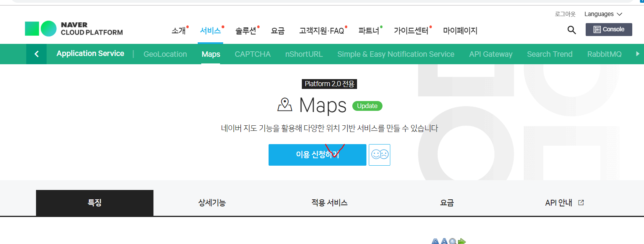Go to the GeoLocation service

pos(165,54)
